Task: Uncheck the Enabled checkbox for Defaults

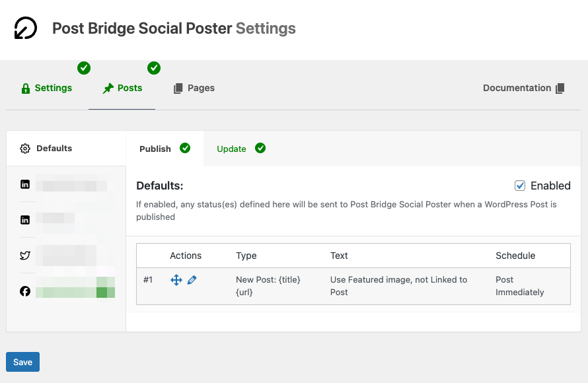Action: pyautogui.click(x=520, y=186)
